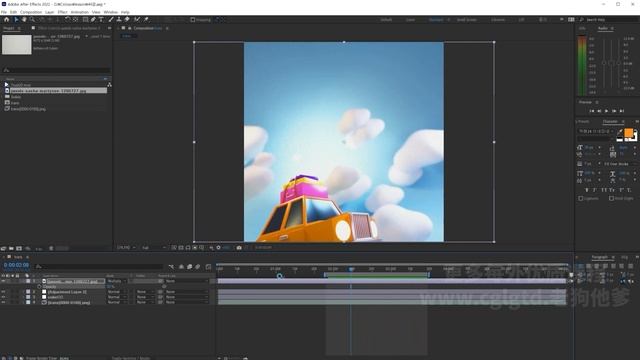Click the Home icon in toolbar
This screenshot has height=360, width=640.
(6, 19)
